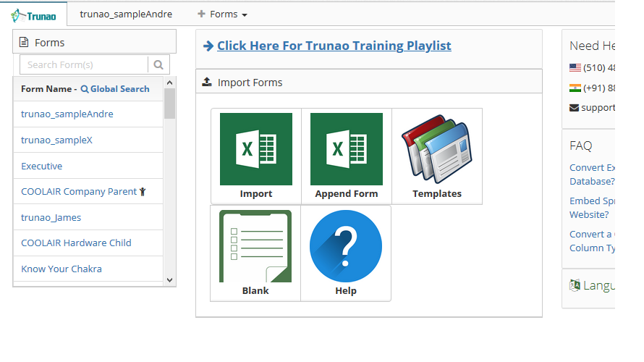This screenshot has width=644, height=362.
Task: Click the magnifier search button
Action: click(158, 65)
